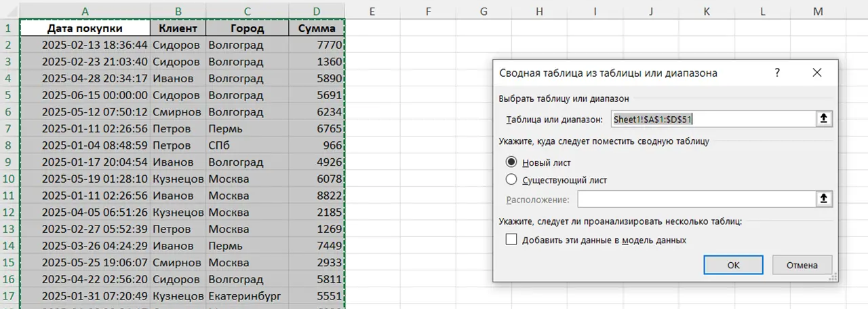Screen dimensions: 868x309
Task: Select column F header
Action: tap(428, 11)
